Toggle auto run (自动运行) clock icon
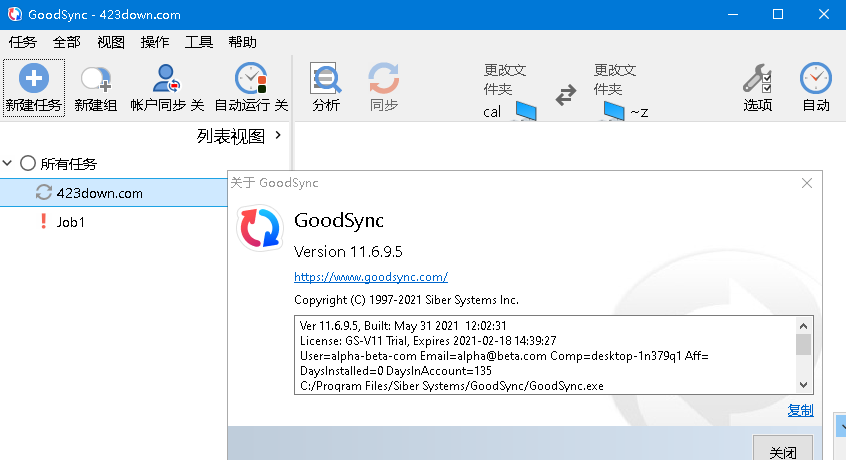This screenshot has height=460, width=846. [x=251, y=78]
